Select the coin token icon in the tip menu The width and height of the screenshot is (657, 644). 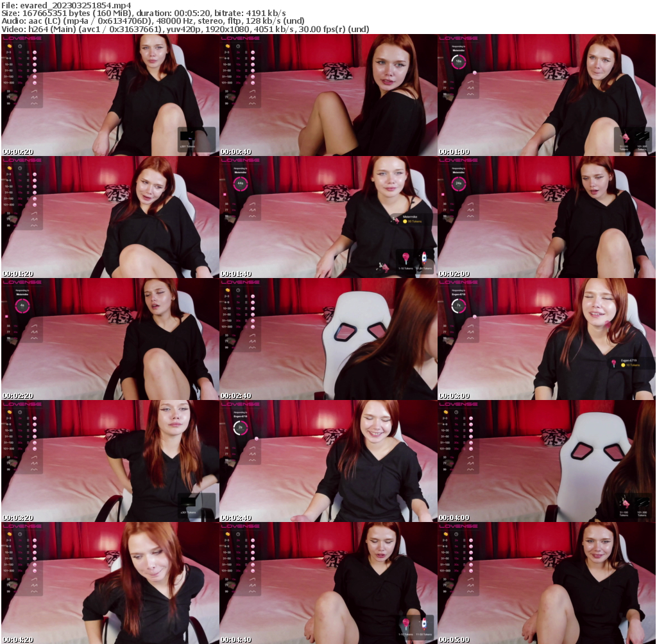[x=10, y=46]
